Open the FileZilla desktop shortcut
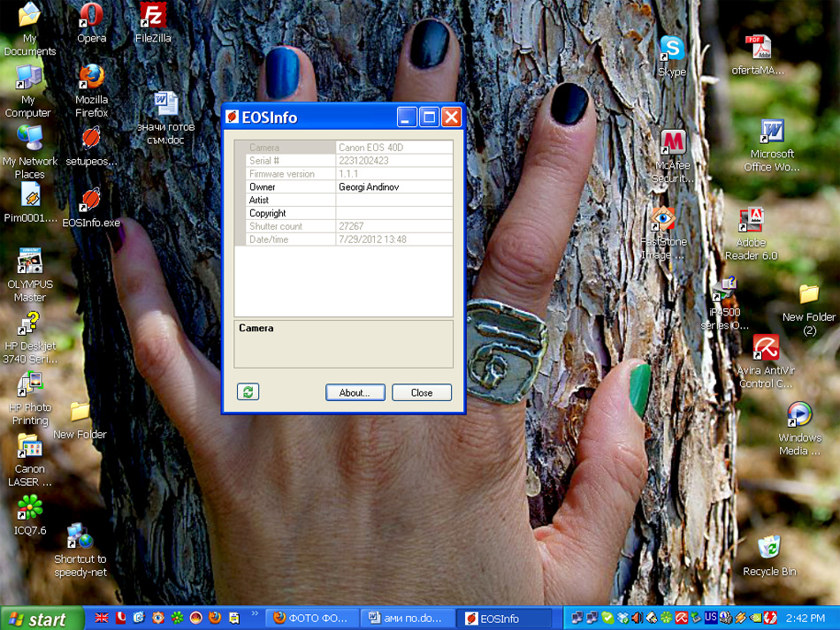 [153, 17]
